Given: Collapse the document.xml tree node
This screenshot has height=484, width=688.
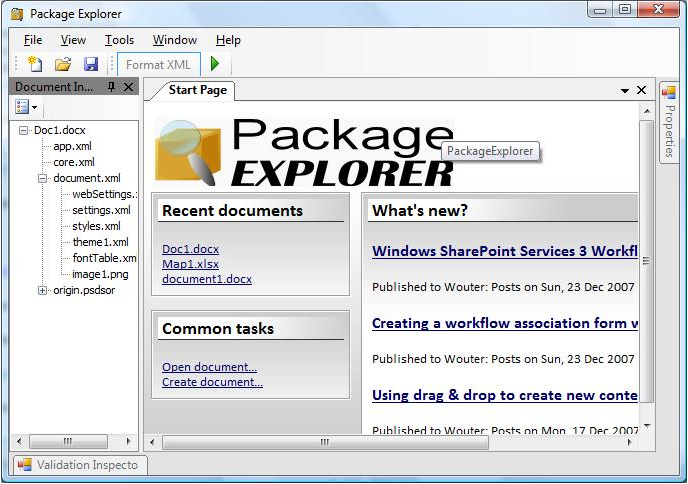Looking at the screenshot, I should (x=43, y=178).
